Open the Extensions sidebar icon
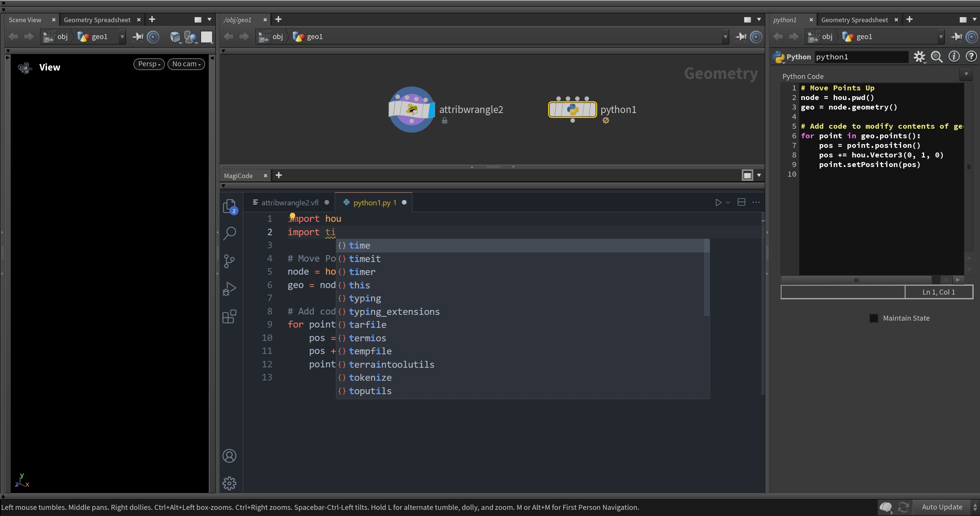Image resolution: width=980 pixels, height=516 pixels. pos(229,316)
